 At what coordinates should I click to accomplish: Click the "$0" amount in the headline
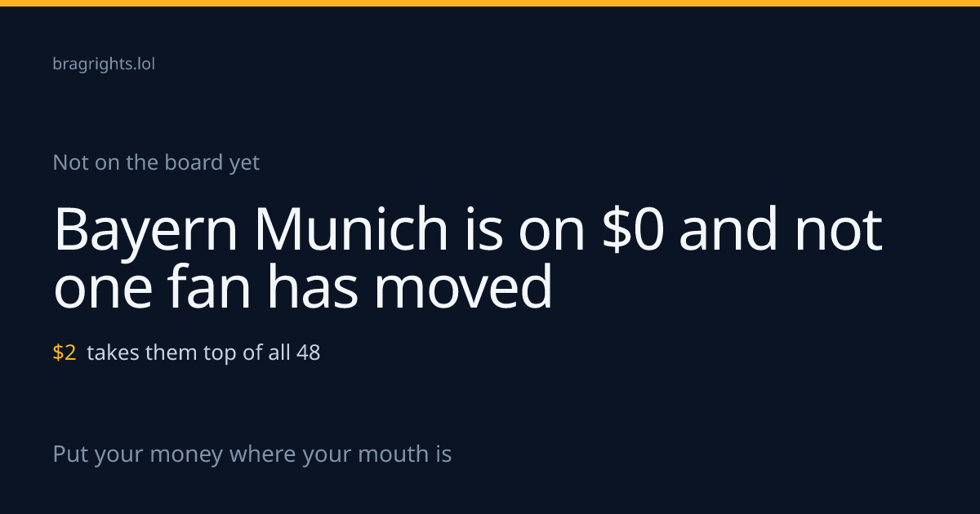(x=634, y=229)
